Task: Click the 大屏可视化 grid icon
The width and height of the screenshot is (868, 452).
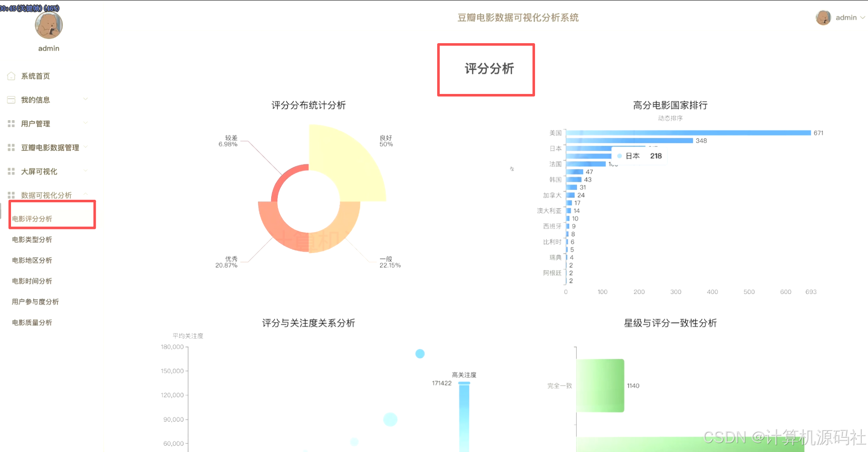Action: (11, 171)
